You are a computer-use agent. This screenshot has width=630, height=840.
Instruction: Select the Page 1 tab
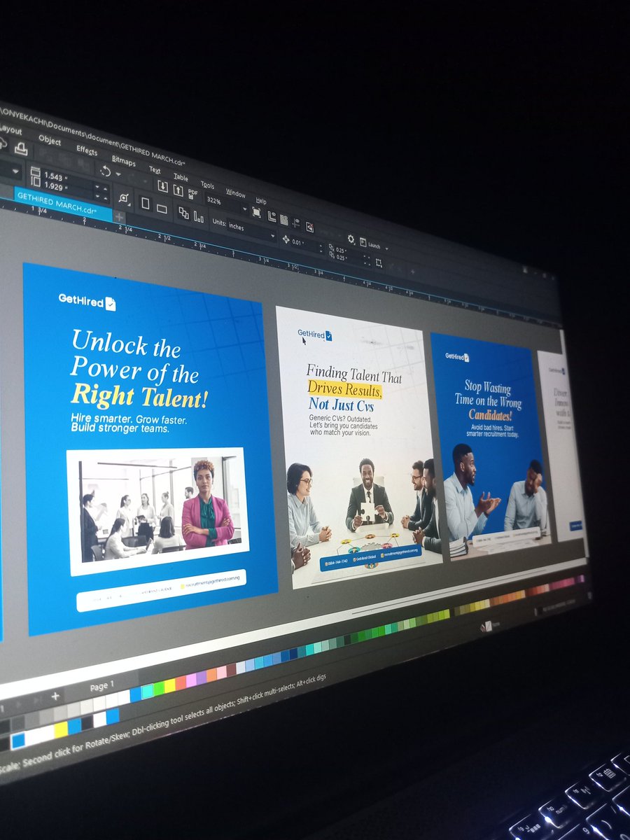click(x=102, y=686)
